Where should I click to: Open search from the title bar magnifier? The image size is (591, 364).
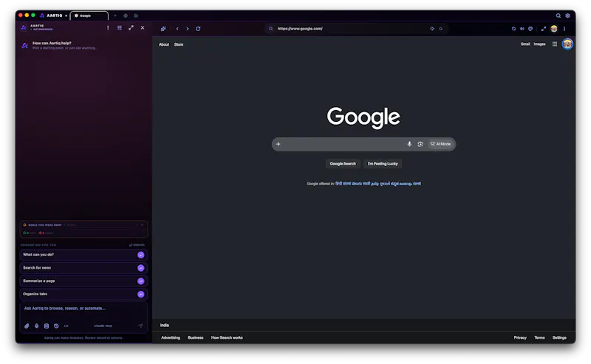click(x=558, y=16)
